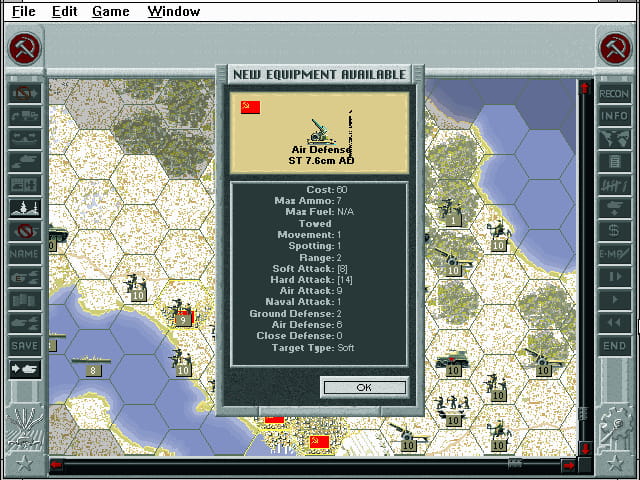Click the 'Range: 2' stat line

320,258
